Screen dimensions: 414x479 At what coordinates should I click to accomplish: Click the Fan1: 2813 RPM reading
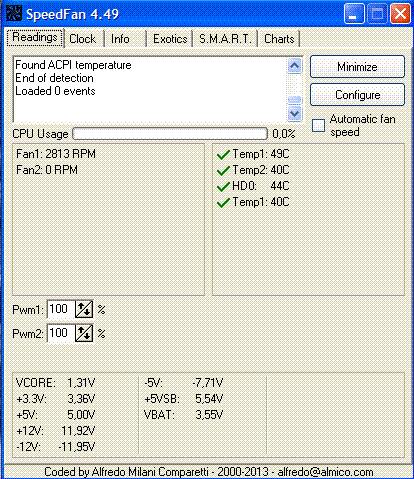click(56, 154)
